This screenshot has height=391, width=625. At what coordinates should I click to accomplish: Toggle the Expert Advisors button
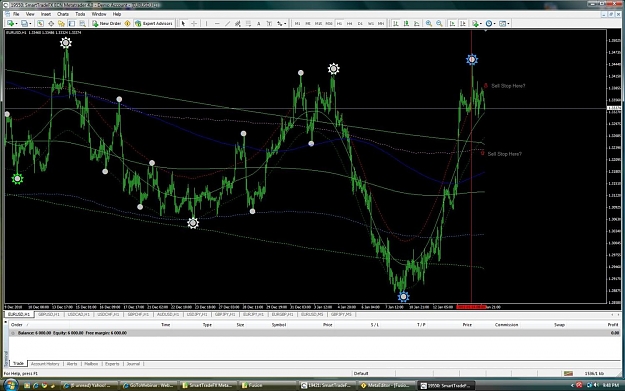point(154,24)
